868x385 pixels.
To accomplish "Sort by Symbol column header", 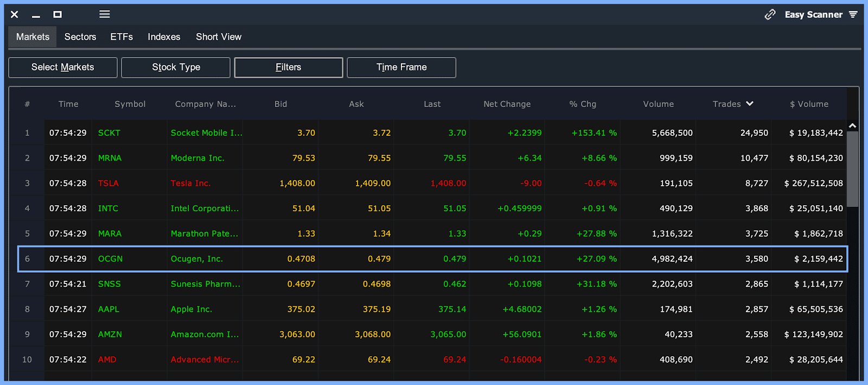I will coord(130,104).
